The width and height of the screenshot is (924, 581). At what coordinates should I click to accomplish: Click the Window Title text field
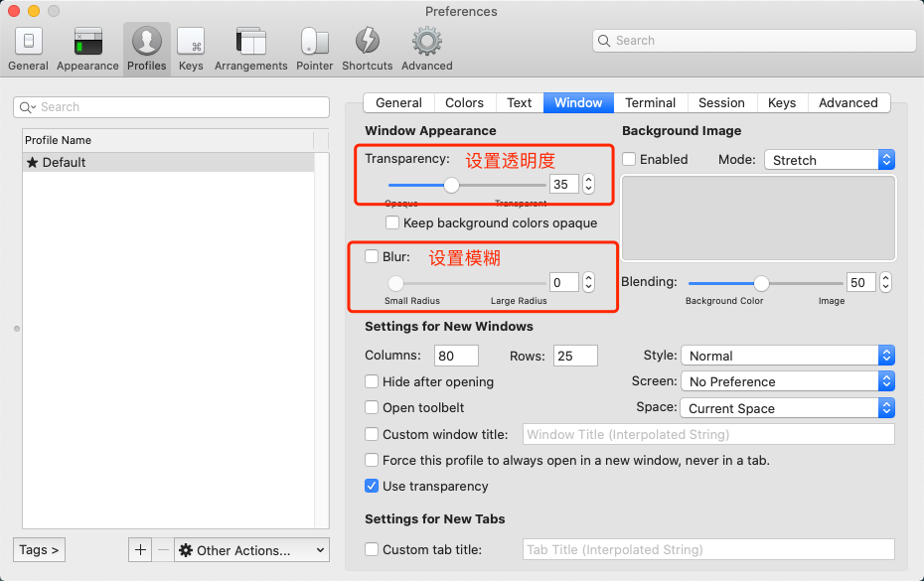point(708,434)
